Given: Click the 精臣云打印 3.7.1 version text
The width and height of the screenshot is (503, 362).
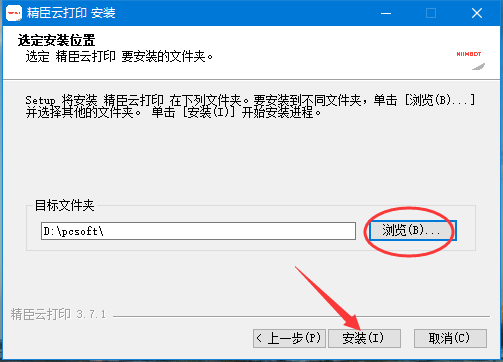Looking at the screenshot, I should click(59, 314).
